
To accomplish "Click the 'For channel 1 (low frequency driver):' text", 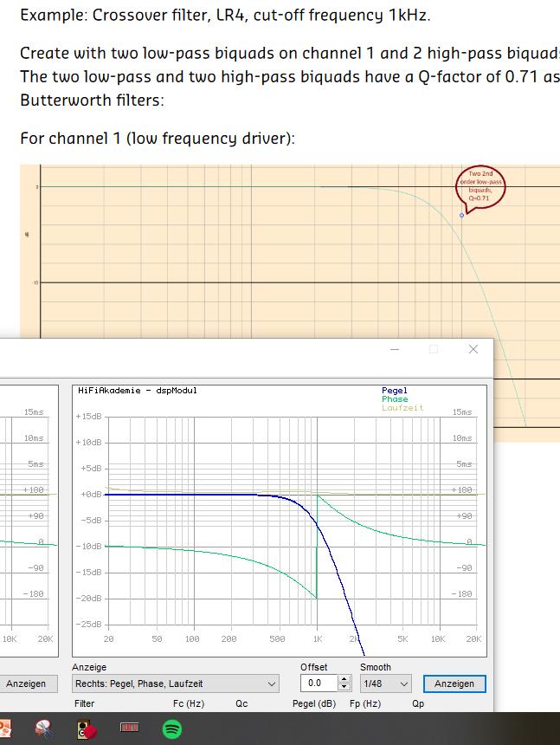I will point(158,139).
